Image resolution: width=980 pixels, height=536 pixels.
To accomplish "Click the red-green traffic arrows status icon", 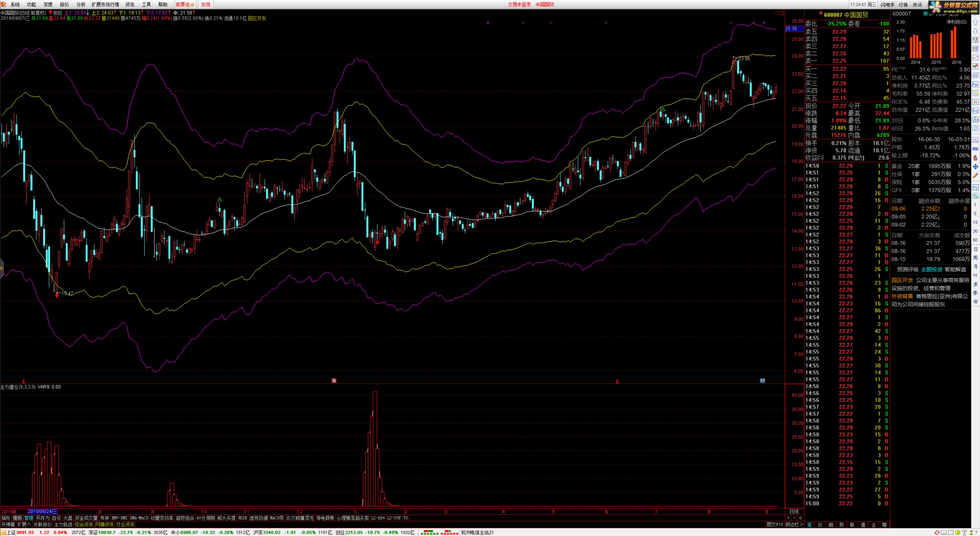I will (971, 533).
